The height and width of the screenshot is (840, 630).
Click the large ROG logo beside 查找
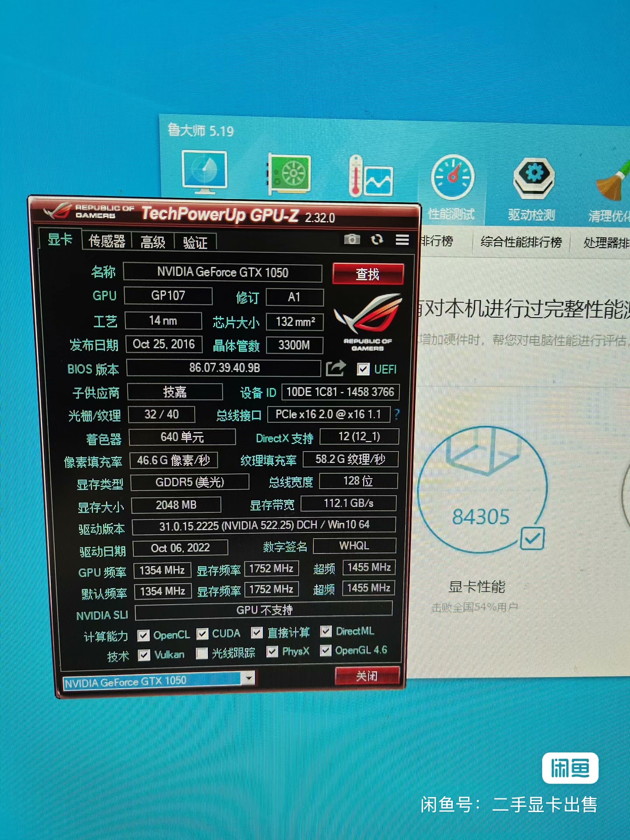[x=368, y=322]
